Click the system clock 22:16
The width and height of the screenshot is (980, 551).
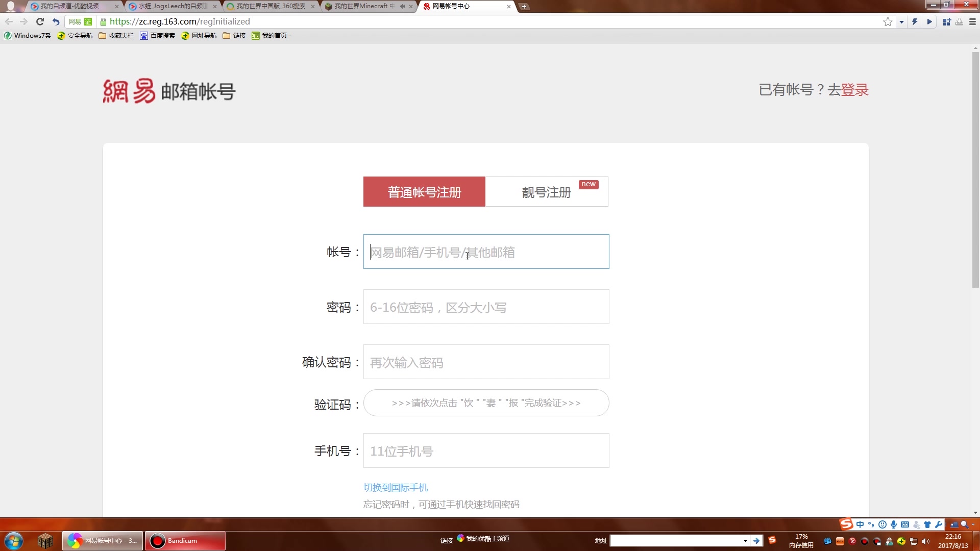point(953,537)
